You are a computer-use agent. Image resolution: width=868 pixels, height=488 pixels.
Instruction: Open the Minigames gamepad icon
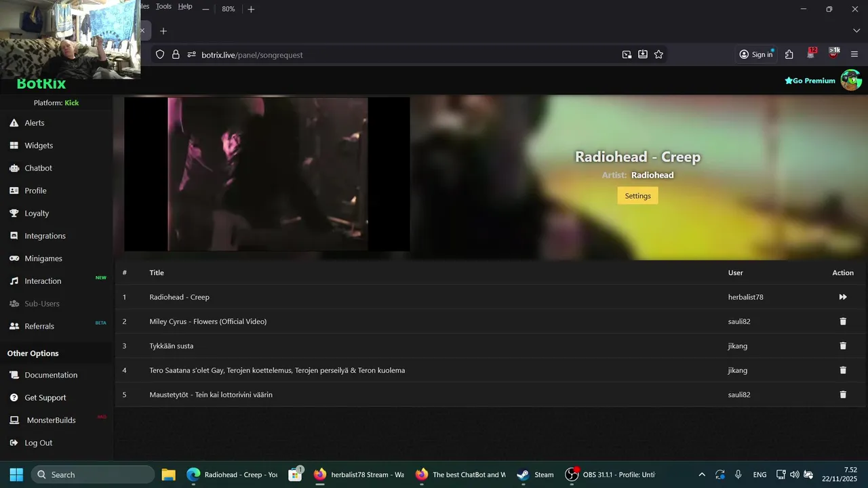point(14,258)
